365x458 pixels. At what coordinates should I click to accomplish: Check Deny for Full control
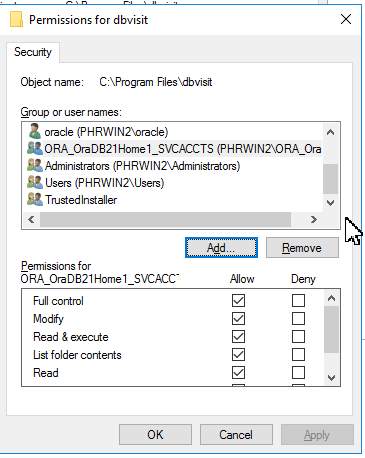pyautogui.click(x=298, y=300)
